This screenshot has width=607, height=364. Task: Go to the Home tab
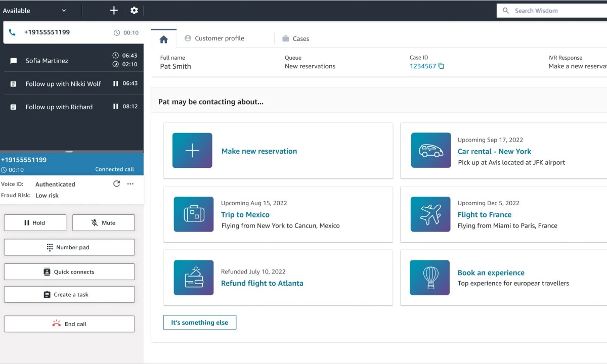click(163, 39)
